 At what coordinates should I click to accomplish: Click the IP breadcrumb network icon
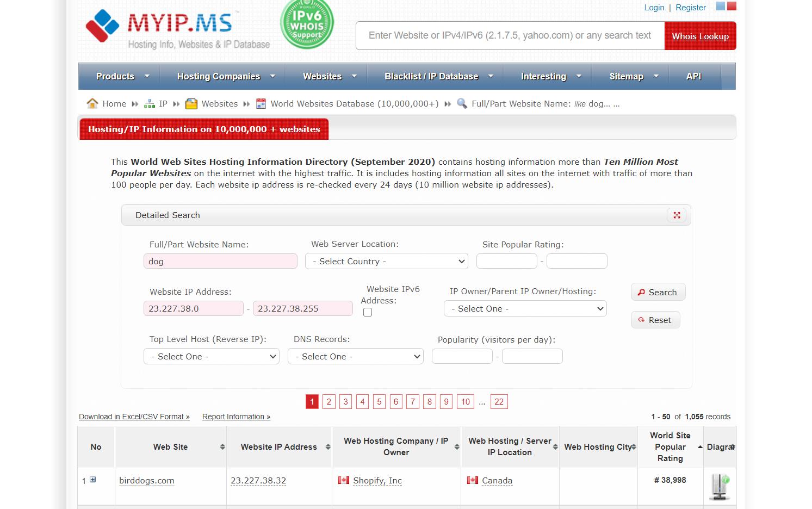coord(150,103)
